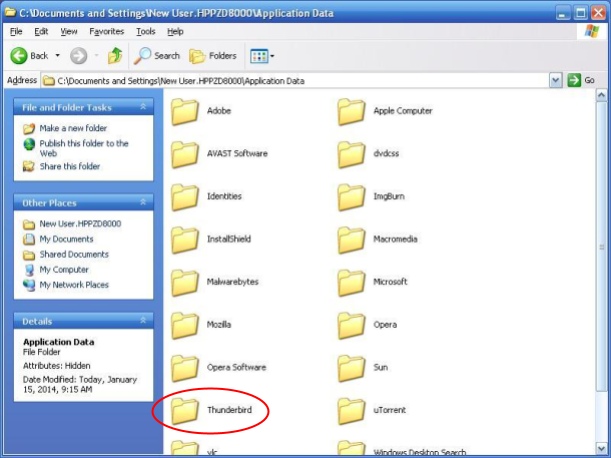Select the Sun folder icon
611x458 pixels.
click(351, 368)
